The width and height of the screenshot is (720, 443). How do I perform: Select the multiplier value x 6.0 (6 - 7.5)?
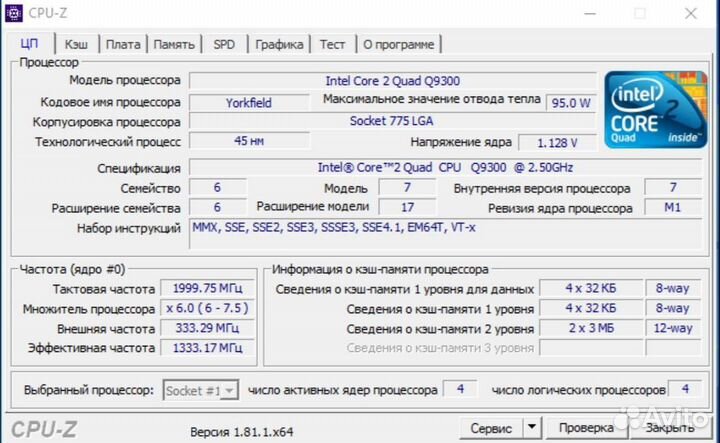(208, 308)
